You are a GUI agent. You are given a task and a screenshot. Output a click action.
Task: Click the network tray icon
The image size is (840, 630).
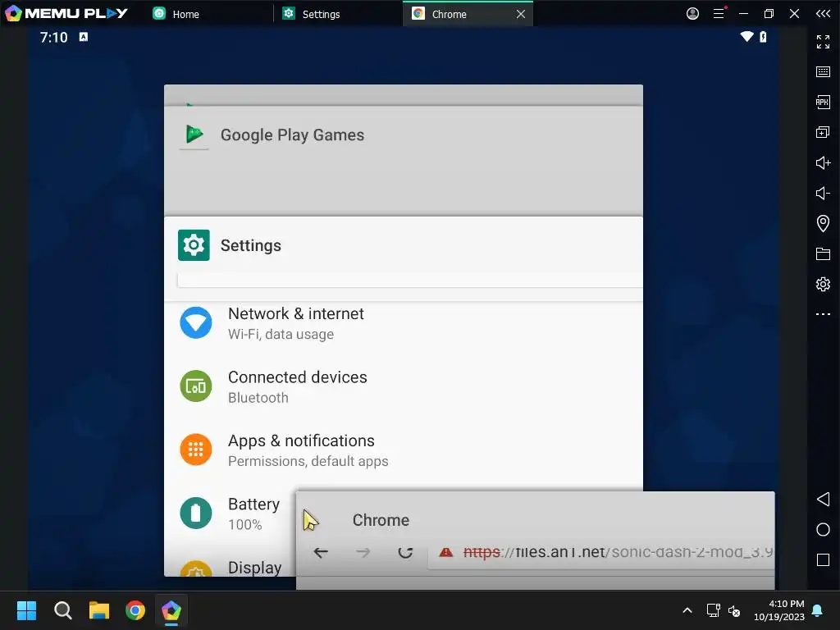pyautogui.click(x=713, y=610)
